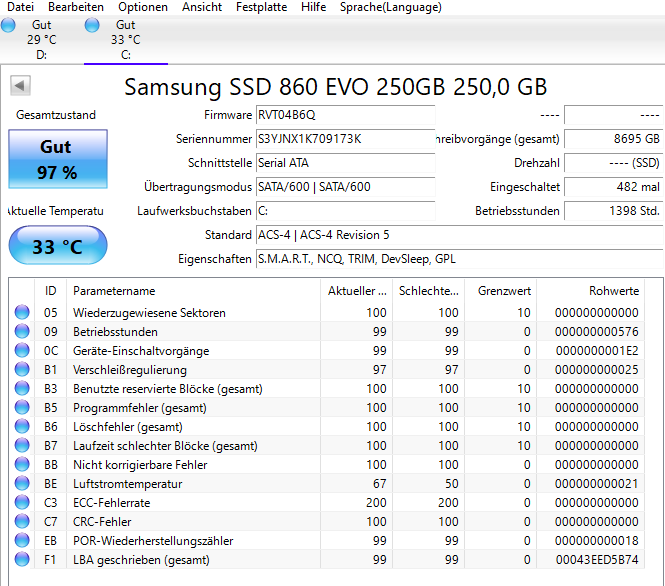Click the total writes value 8695 GB
The image size is (665, 586).
click(614, 139)
